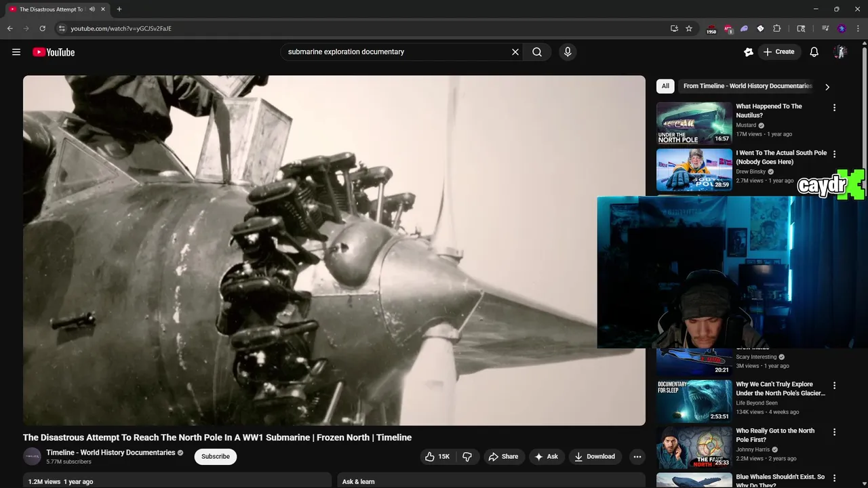Open 'I Went To The Actual South Pole' thumbnail
The height and width of the screenshot is (488, 868).
694,170
